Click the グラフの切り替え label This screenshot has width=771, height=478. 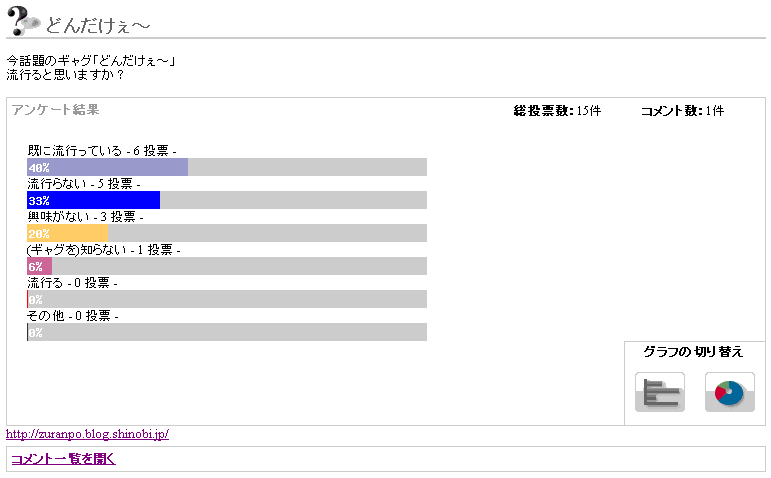pos(693,352)
